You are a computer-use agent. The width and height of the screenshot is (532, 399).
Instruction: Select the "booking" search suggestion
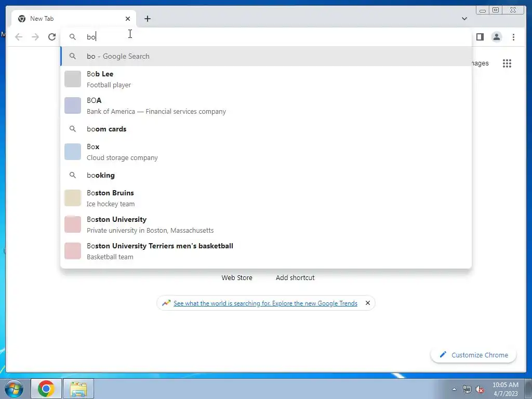click(266, 175)
